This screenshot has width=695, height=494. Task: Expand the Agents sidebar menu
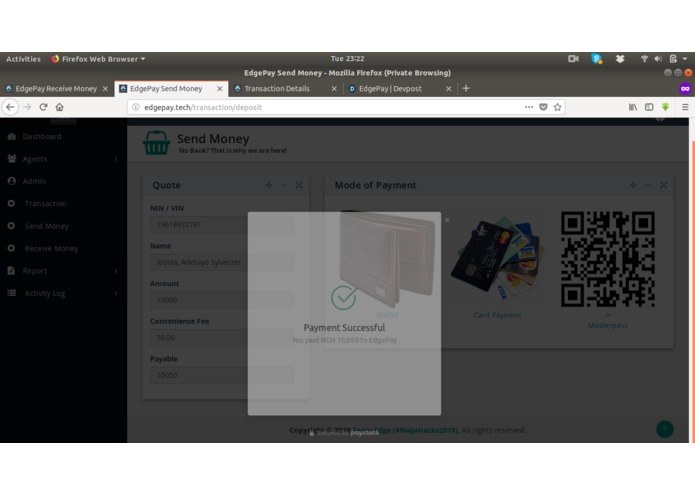click(x=63, y=159)
